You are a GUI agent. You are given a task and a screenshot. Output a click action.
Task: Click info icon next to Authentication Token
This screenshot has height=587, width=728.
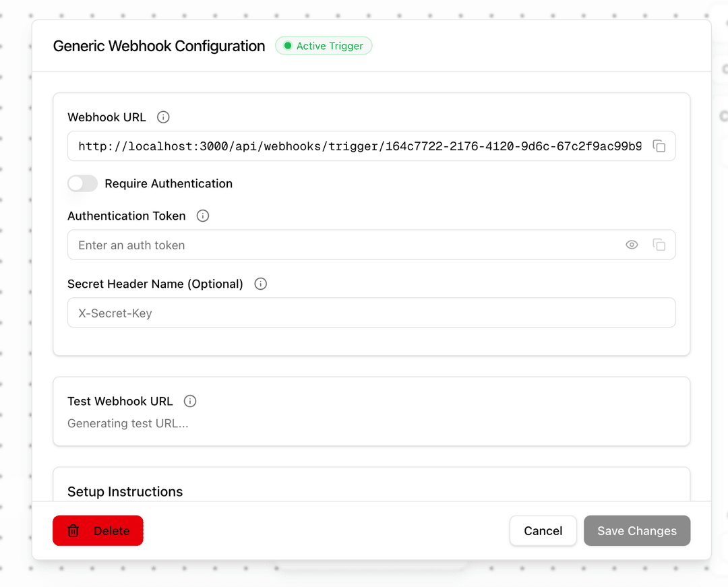203,216
